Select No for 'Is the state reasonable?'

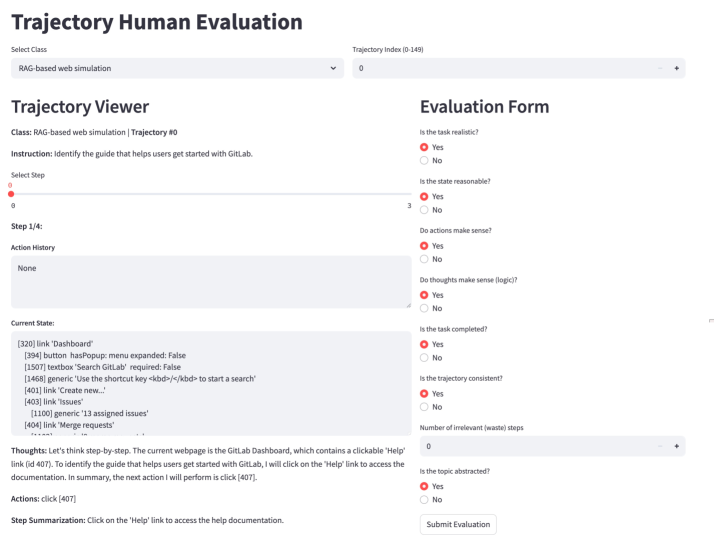tap(424, 209)
